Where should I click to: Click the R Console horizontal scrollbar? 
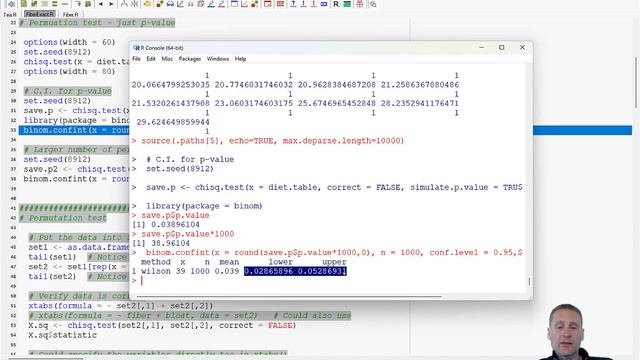tap(289, 296)
